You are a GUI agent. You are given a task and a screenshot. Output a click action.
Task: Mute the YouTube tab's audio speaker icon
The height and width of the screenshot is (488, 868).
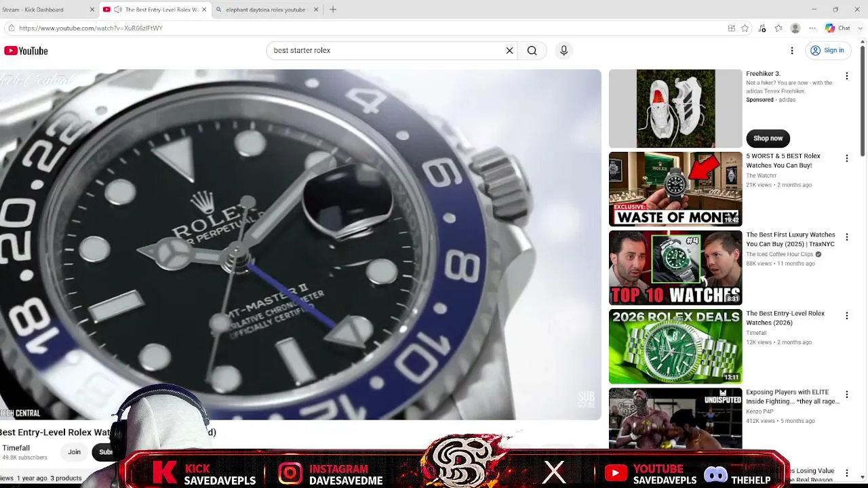[118, 9]
